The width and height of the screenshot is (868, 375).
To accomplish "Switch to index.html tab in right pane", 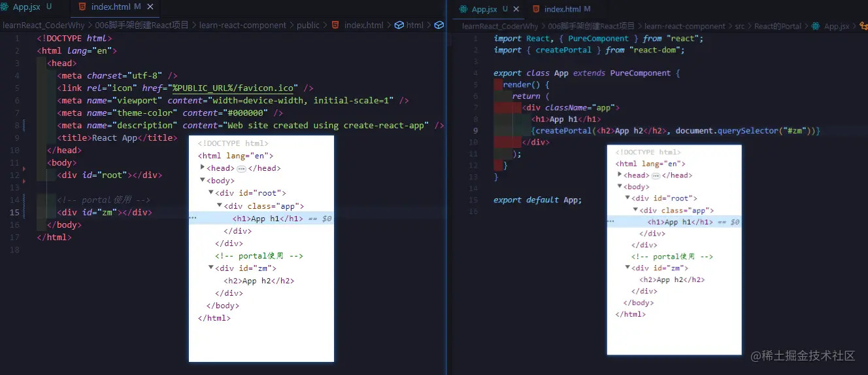I will tap(561, 9).
